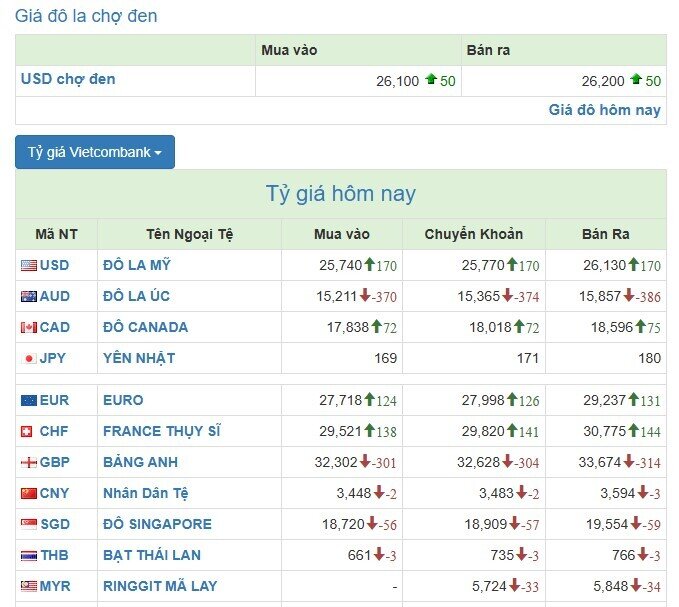The width and height of the screenshot is (679, 607).
Task: Click the down arrow next to GBP Bán Ra 33,674
Action: coord(629,462)
